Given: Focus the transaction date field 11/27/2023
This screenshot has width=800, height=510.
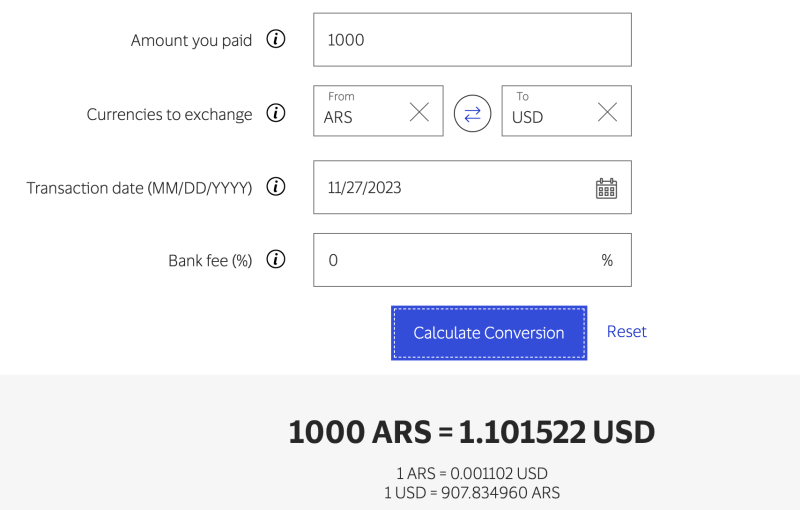Looking at the screenshot, I should click(450, 188).
